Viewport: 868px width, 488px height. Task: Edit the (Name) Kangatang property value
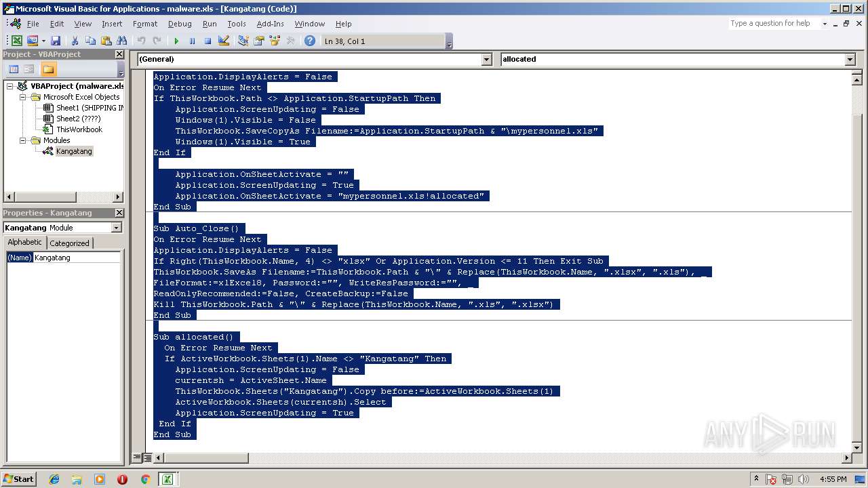point(77,258)
